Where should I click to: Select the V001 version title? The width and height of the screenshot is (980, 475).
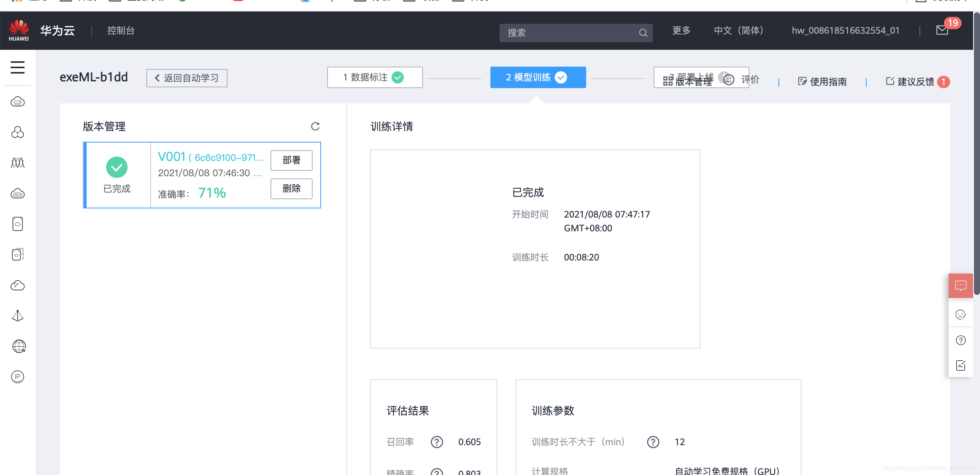[x=172, y=157]
